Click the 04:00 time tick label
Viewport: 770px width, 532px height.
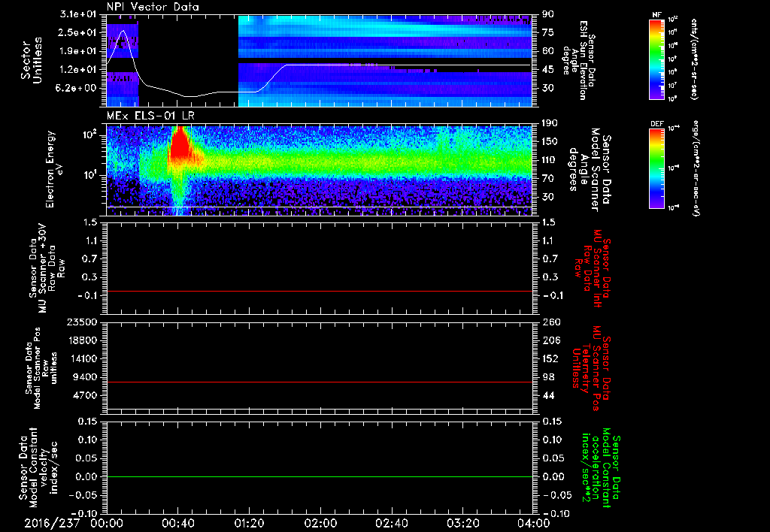534,523
